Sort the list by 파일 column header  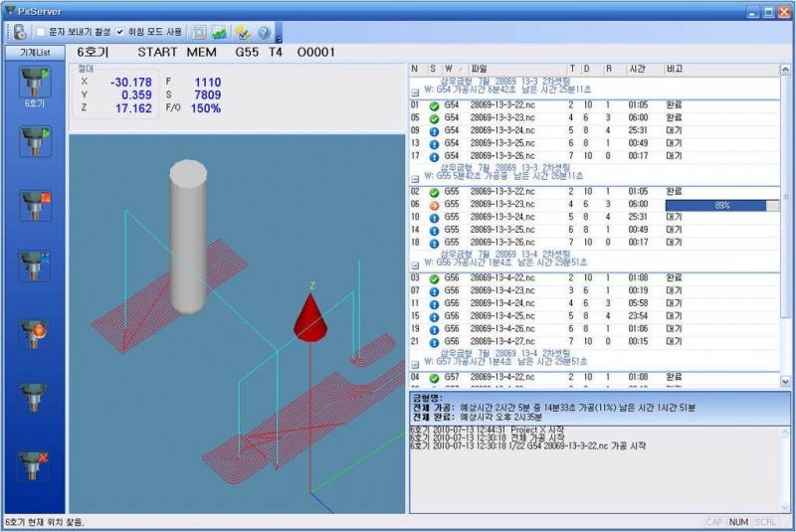tap(517, 69)
